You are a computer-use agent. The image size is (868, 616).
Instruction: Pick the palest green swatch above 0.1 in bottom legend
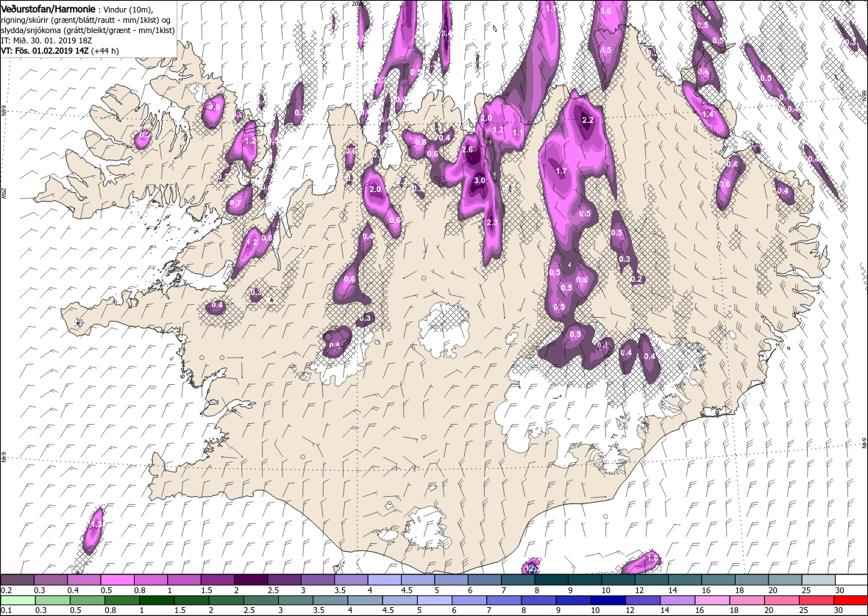tap(18, 601)
